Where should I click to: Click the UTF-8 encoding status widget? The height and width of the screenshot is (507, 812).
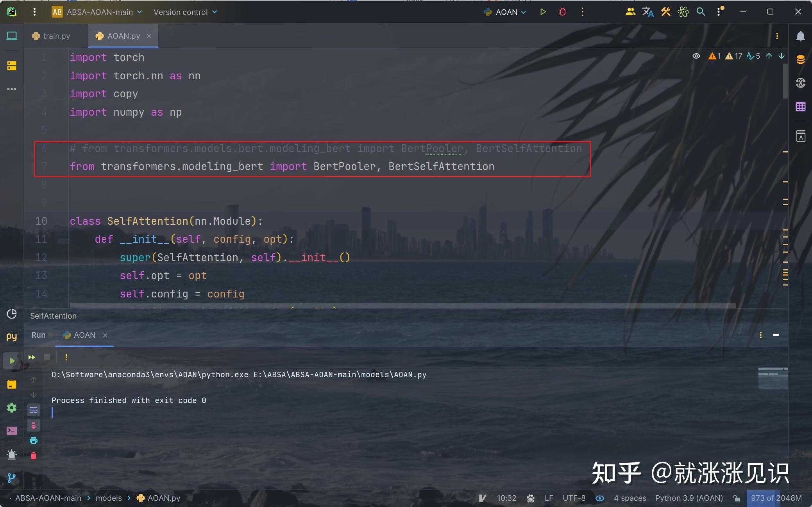574,498
